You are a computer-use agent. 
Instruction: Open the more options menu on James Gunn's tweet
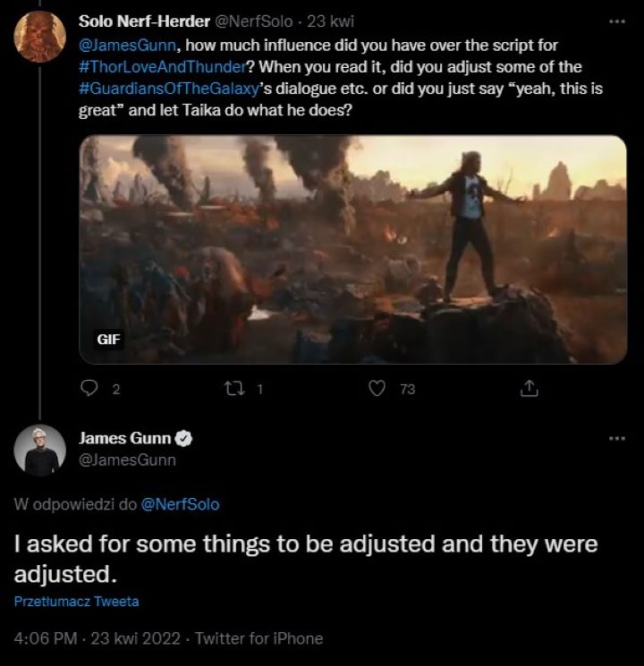(x=616, y=438)
